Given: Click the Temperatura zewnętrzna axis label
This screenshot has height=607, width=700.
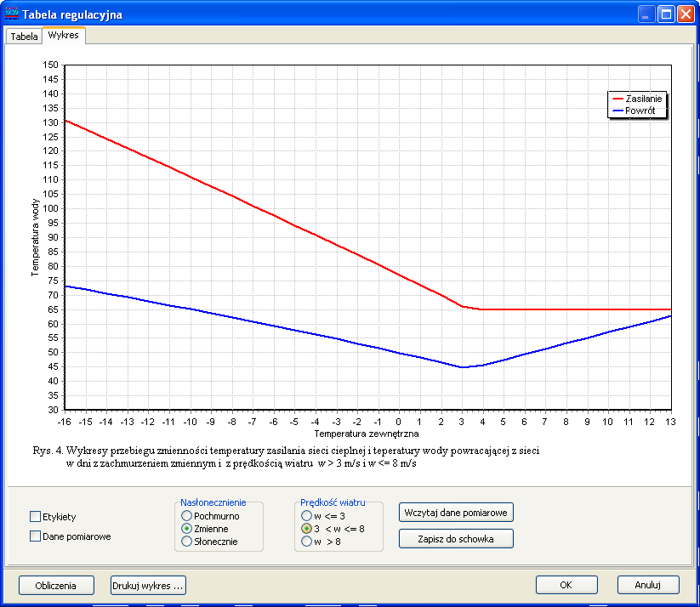Looking at the screenshot, I should [x=367, y=434].
